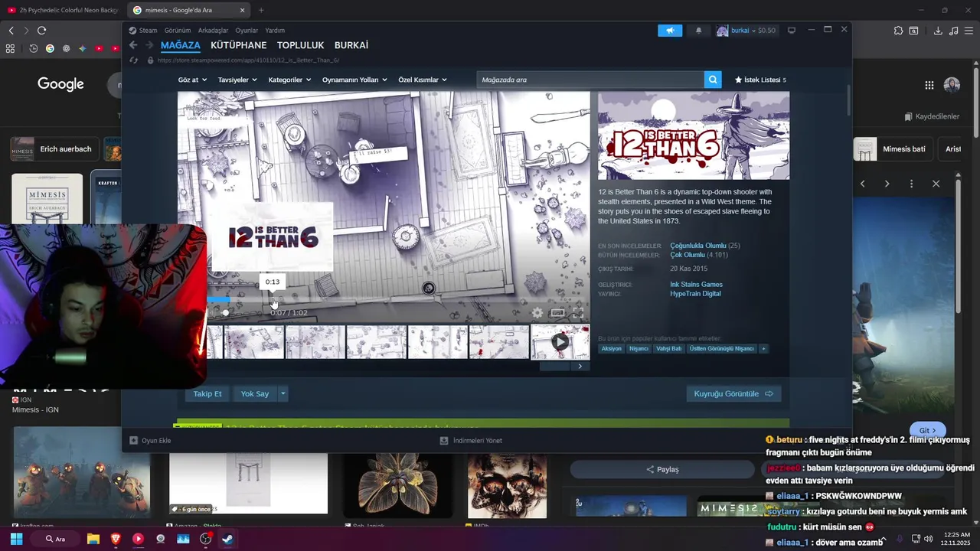The height and width of the screenshot is (551, 980).
Task: Open the arrow dropdown beside Yok Say
Action: 283,393
